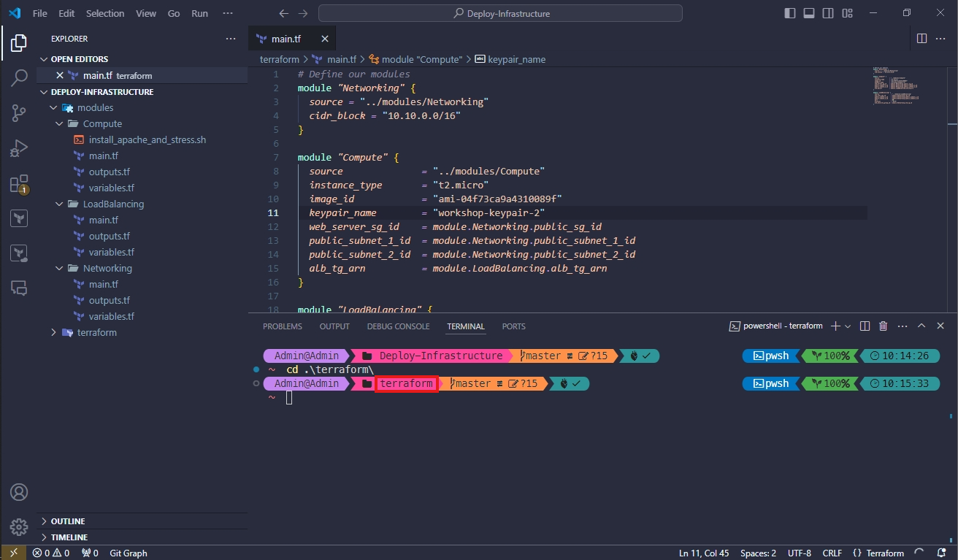Open the View menu
This screenshot has width=958, height=560.
[x=146, y=13]
